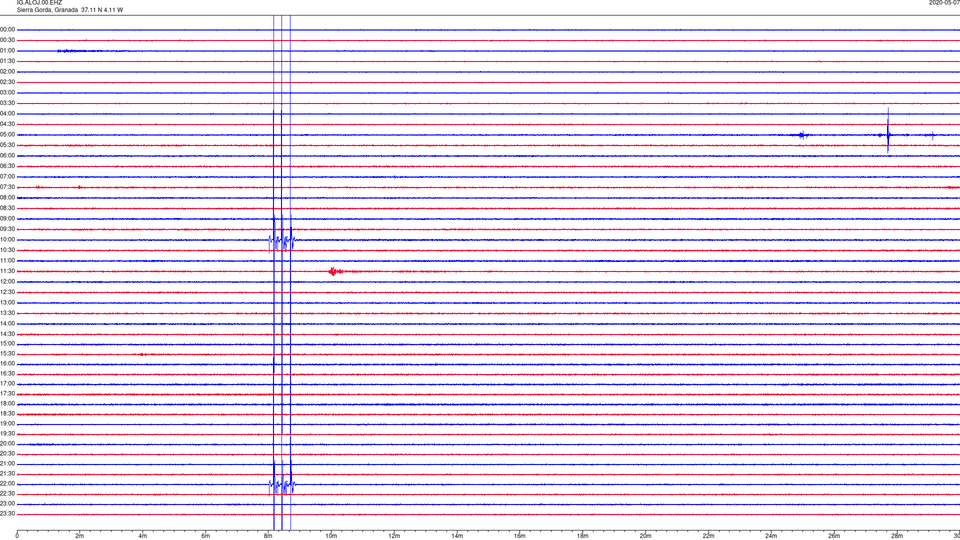Click the 10m tick label on the minute axis
960x540 pixels.
[x=331, y=536]
